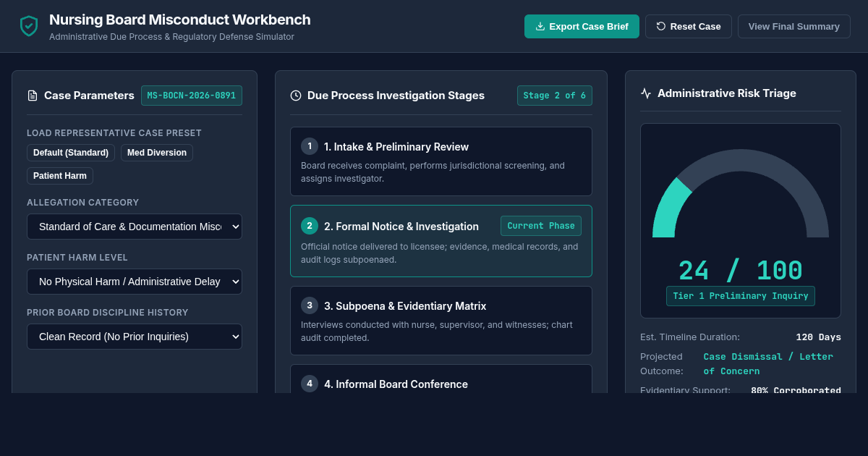Click the Load Representative Case Preset label
This screenshot has height=456, width=868.
click(114, 133)
